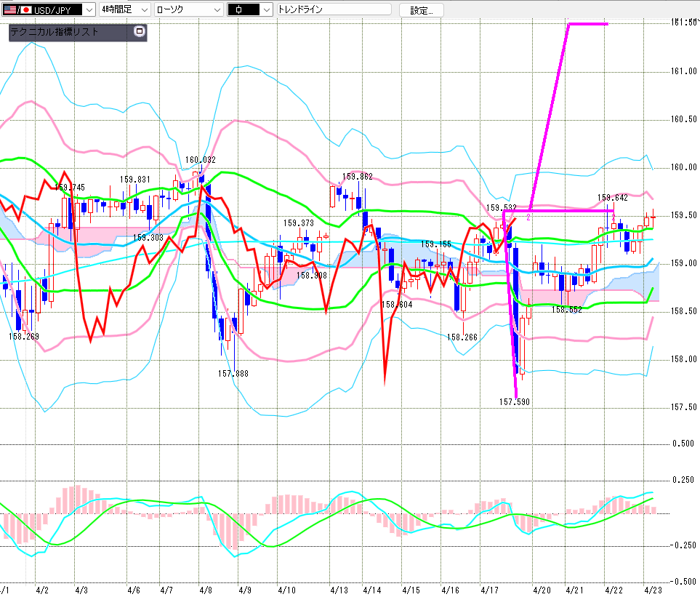Click the magenta trendline point marked 2
The image size is (700, 597).
point(528,217)
